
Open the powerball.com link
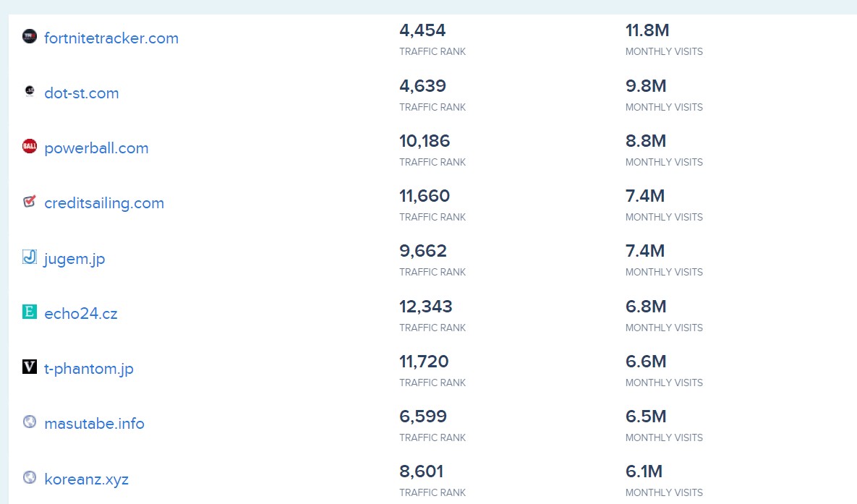click(x=96, y=148)
